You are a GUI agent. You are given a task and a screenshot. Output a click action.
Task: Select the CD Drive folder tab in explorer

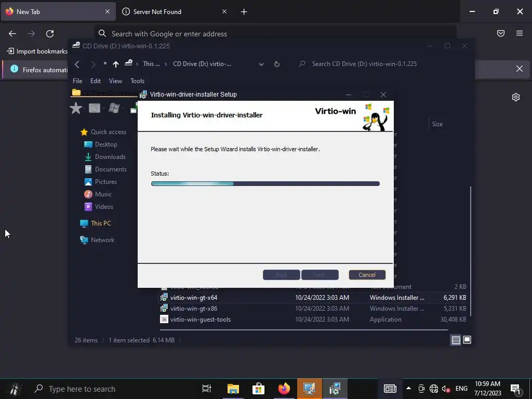(104, 92)
